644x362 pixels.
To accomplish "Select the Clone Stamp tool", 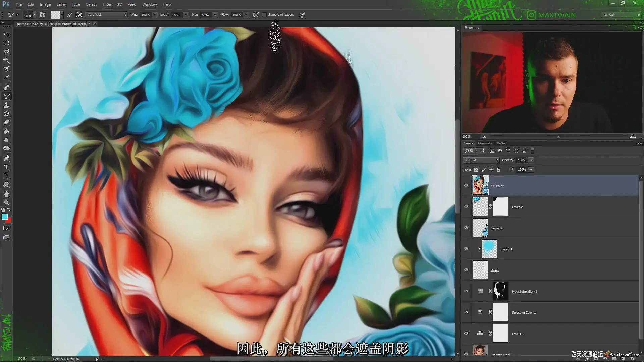I will [x=6, y=105].
